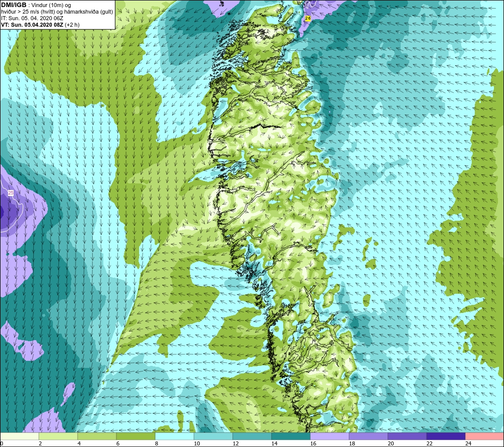
Task: Click the pale yellow 0–2 legend swatch
Action: [20, 436]
